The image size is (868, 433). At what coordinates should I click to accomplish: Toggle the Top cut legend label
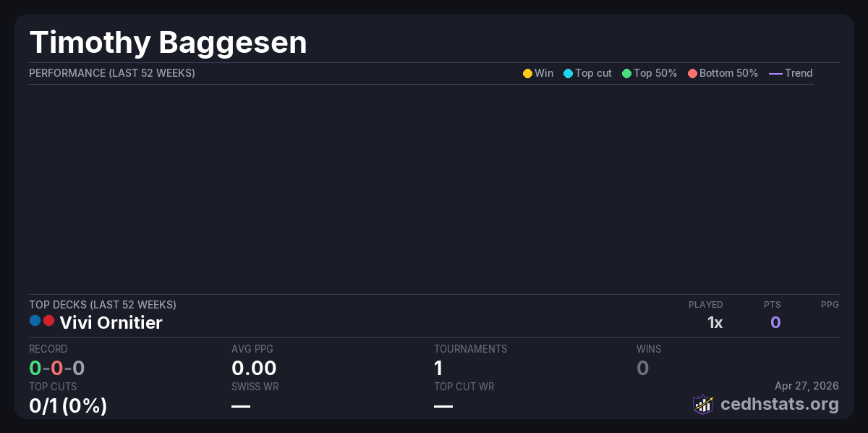(593, 73)
